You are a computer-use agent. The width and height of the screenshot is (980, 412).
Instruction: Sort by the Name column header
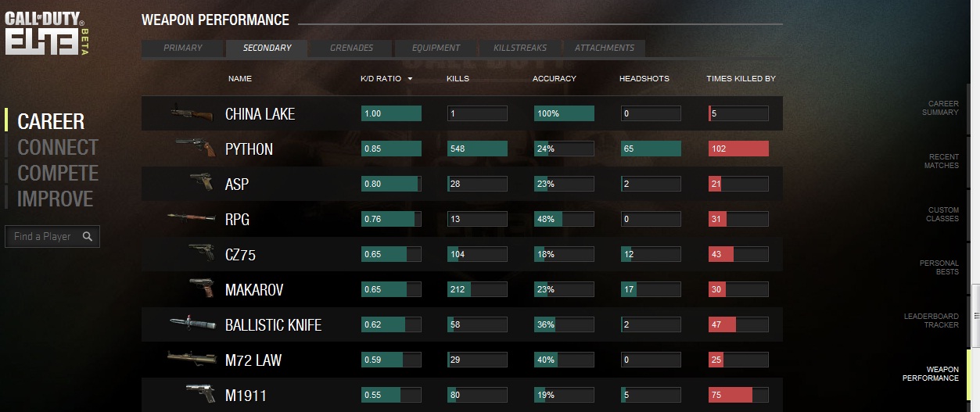(x=240, y=79)
